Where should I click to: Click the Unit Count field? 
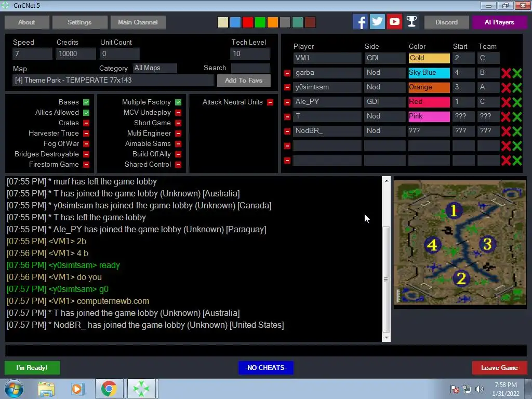point(119,54)
